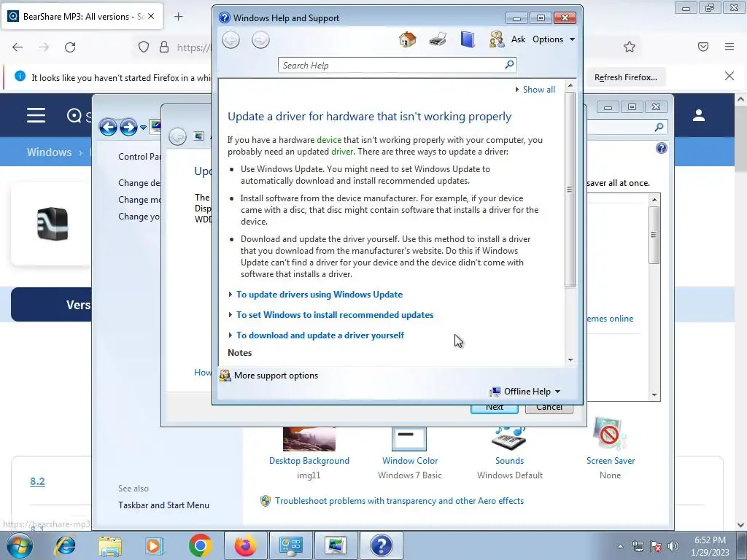Click the Personalization window help icon
Viewport: 747px width, 560px height.
coord(661,148)
